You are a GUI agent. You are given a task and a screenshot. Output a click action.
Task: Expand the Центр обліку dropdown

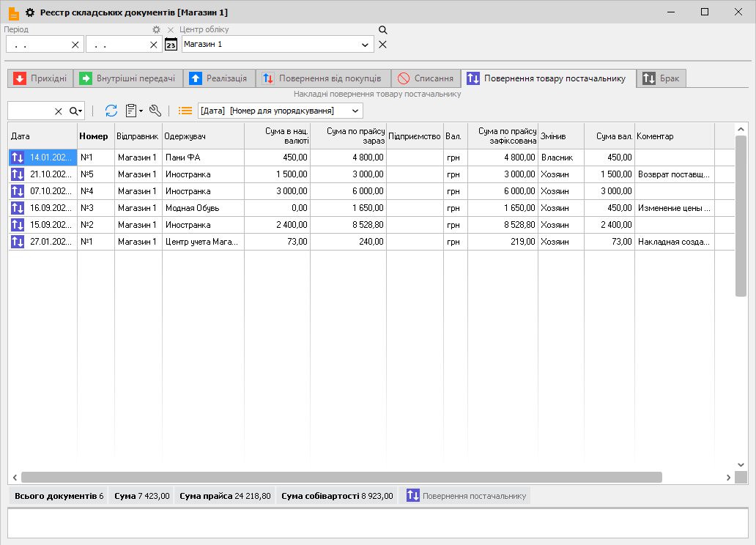[x=366, y=45]
